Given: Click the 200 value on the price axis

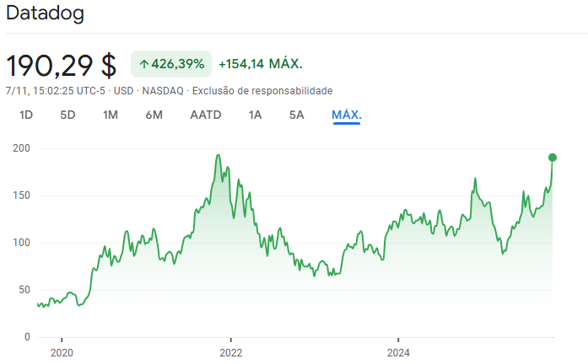Looking at the screenshot, I should pyautogui.click(x=21, y=148).
